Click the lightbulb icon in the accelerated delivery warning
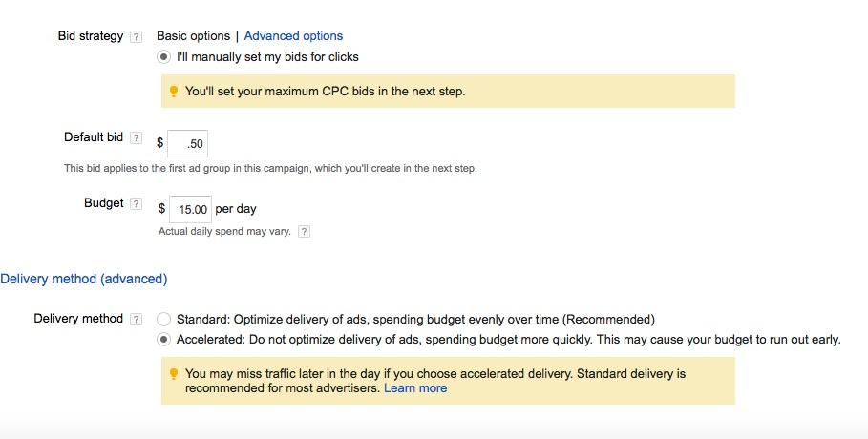Viewport: 868px width, 439px height. click(x=173, y=374)
